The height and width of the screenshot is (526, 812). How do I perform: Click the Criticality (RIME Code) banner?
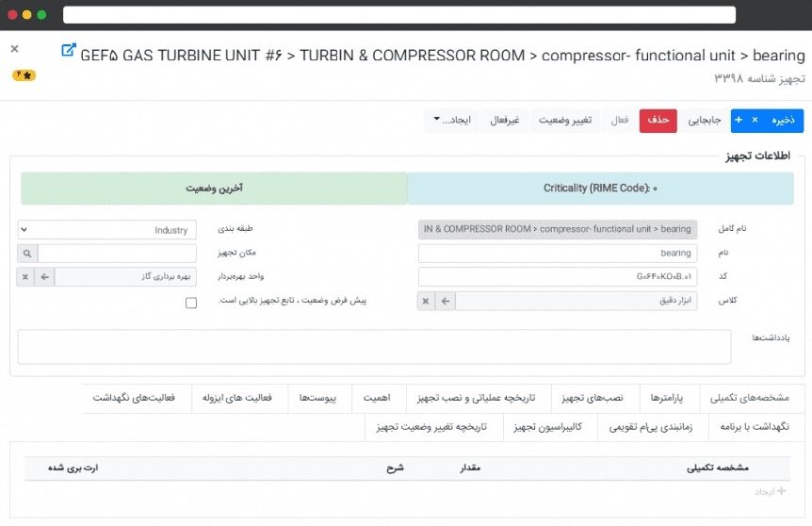pyautogui.click(x=600, y=189)
